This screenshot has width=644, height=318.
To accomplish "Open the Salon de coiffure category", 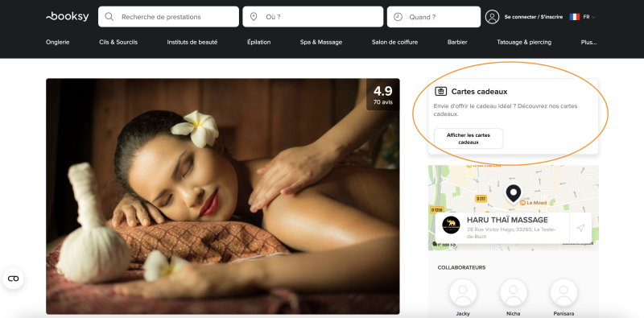I will click(394, 42).
